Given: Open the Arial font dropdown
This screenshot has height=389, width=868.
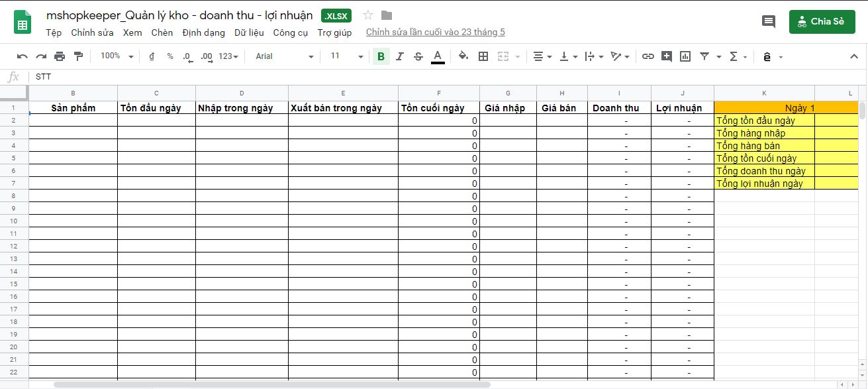Looking at the screenshot, I should tap(285, 56).
